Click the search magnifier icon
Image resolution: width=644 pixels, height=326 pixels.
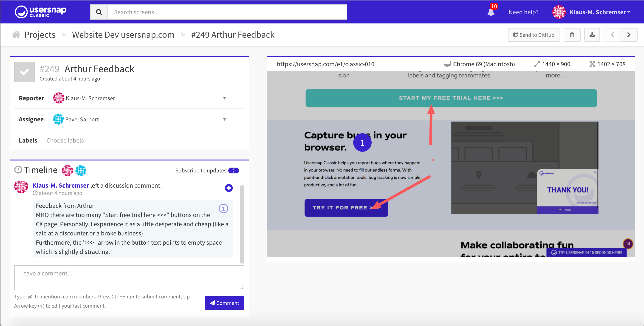coord(99,12)
